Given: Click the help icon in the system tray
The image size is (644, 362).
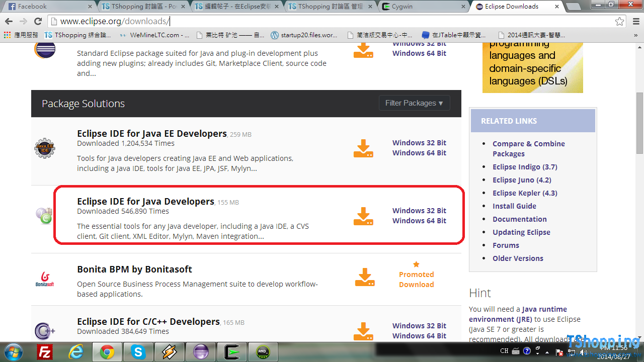Looking at the screenshot, I should pyautogui.click(x=527, y=351).
